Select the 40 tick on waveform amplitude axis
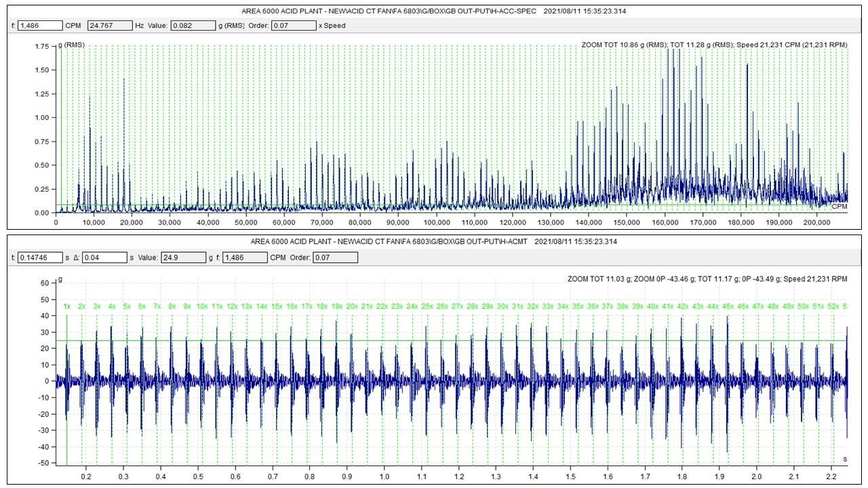The width and height of the screenshot is (868, 488). click(x=45, y=316)
